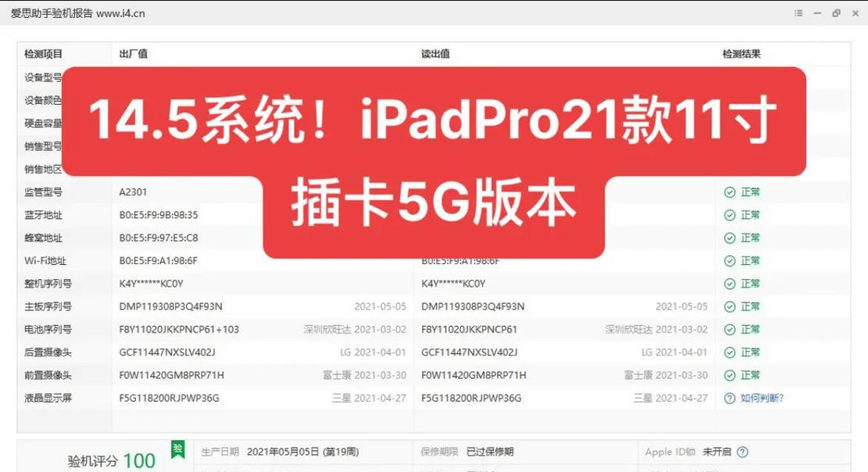Click warranty status 已过保修期
The height and width of the screenshot is (472, 868).
pos(490,452)
